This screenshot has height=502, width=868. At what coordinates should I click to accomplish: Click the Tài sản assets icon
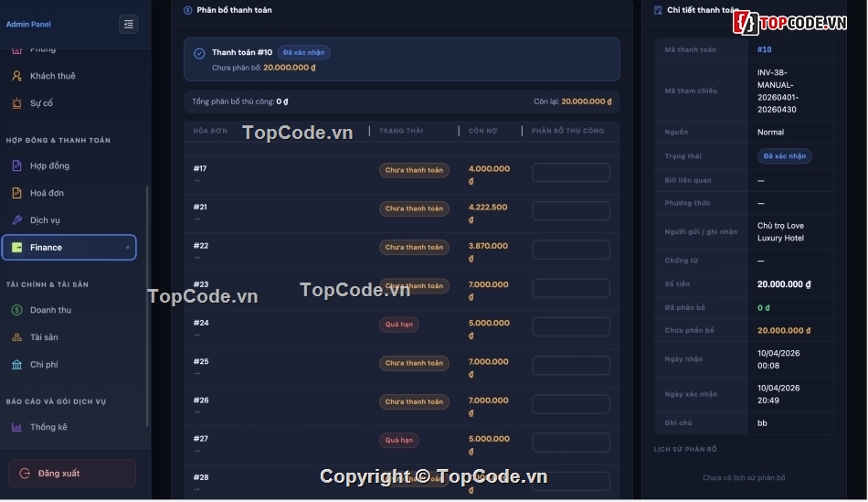[16, 337]
